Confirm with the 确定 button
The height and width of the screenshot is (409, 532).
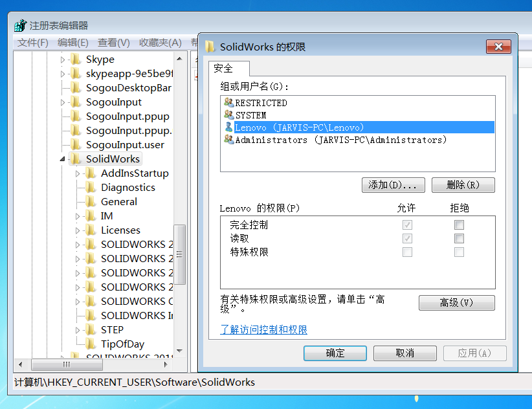(335, 353)
